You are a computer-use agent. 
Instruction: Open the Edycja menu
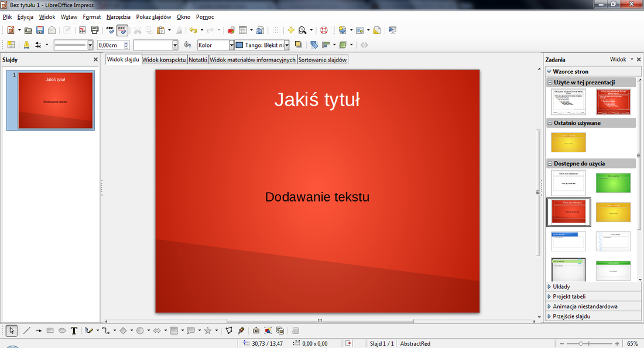click(25, 17)
